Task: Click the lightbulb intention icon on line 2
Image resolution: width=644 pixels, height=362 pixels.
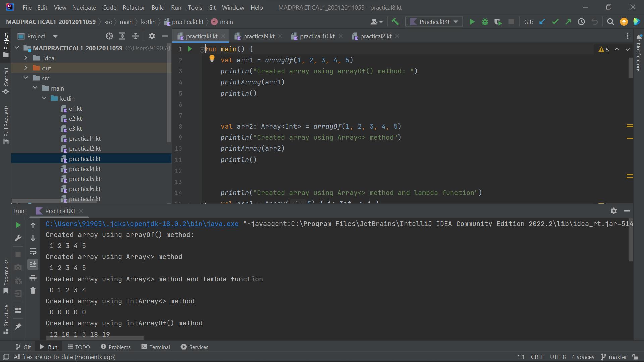Action: coord(212,59)
